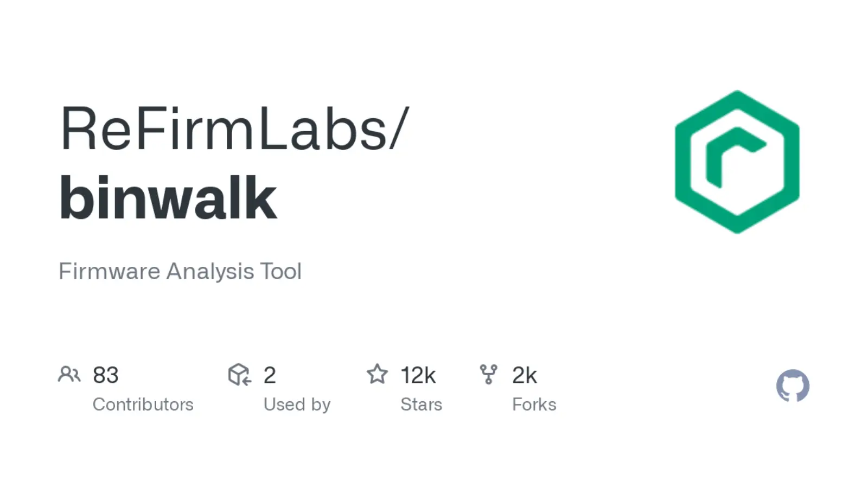The height and width of the screenshot is (488, 868).
Task: Click the Used by count 2
Action: [x=270, y=375]
